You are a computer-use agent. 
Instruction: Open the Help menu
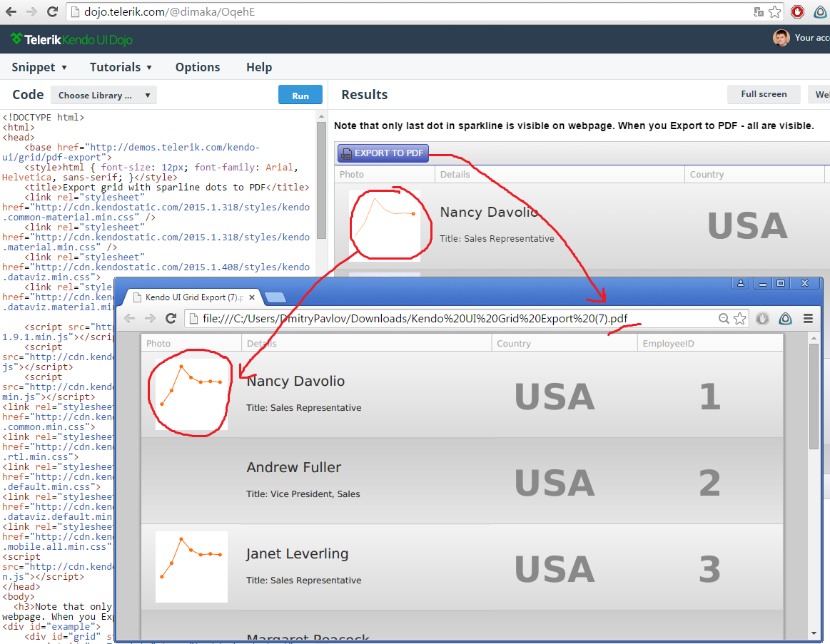point(259,67)
